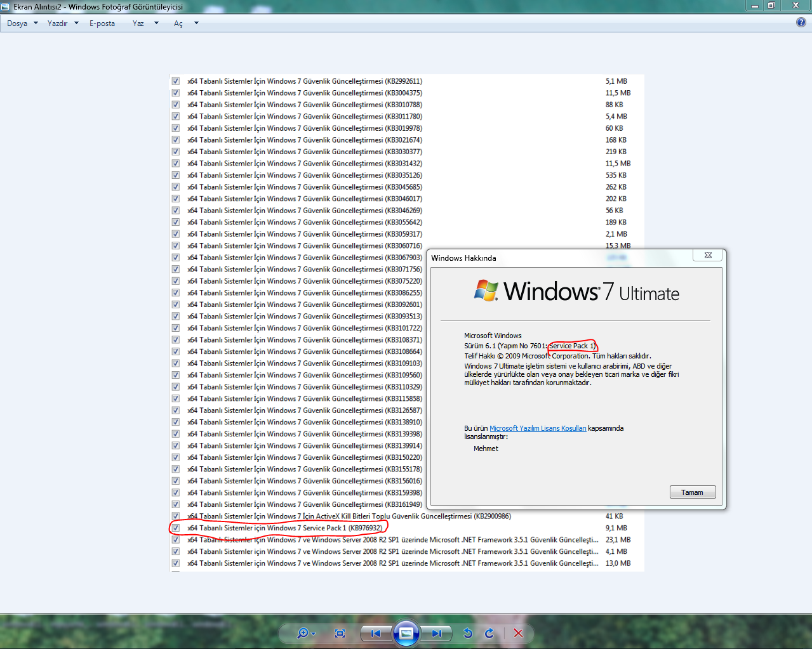Select the update text ending KB3086255
This screenshot has height=649, width=812.
point(305,293)
